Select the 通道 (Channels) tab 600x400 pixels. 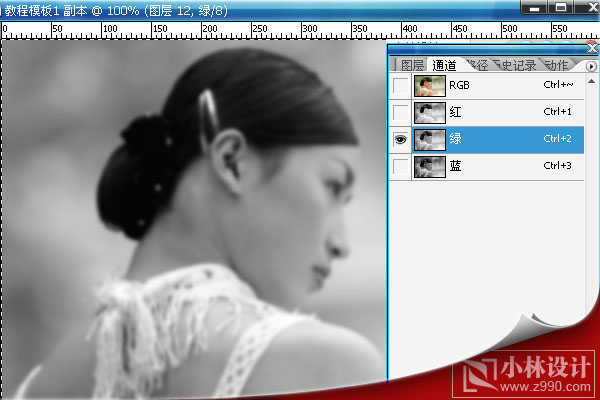click(444, 65)
